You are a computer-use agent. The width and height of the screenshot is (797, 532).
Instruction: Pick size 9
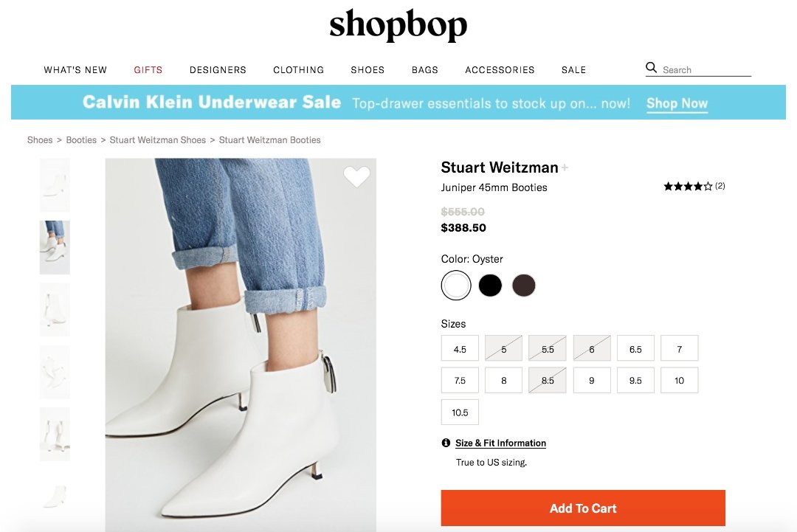pyautogui.click(x=592, y=381)
